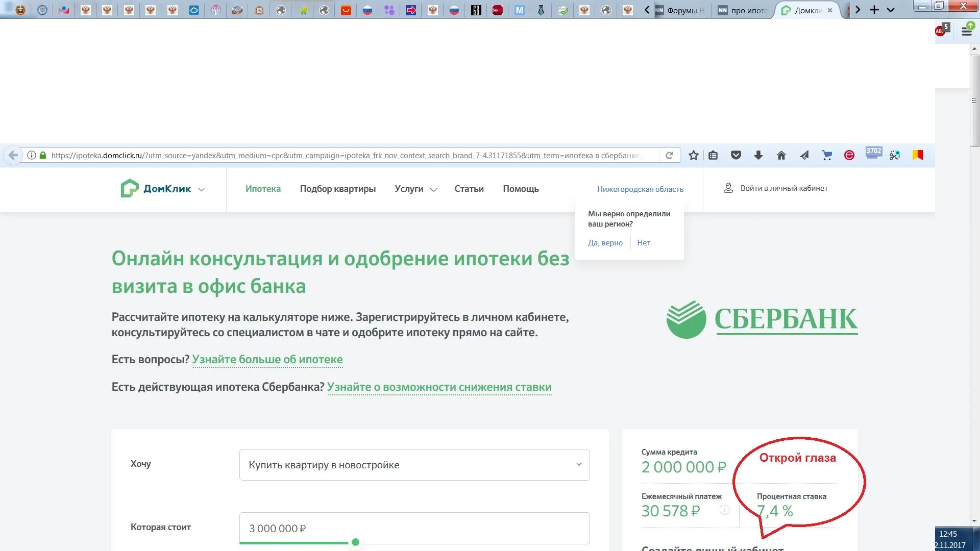The image size is (980, 551).
Task: Select 'Купить квартиру в новостройке' dropdown
Action: click(414, 464)
